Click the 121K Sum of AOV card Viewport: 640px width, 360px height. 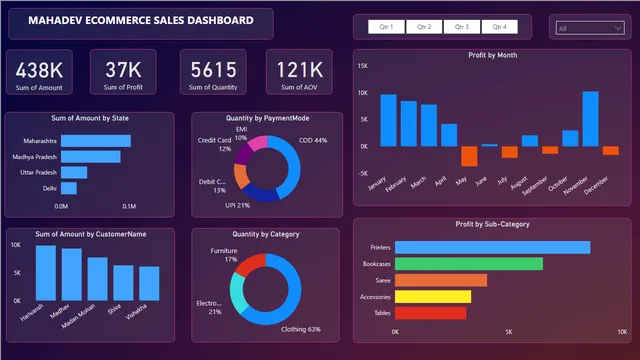pos(299,72)
